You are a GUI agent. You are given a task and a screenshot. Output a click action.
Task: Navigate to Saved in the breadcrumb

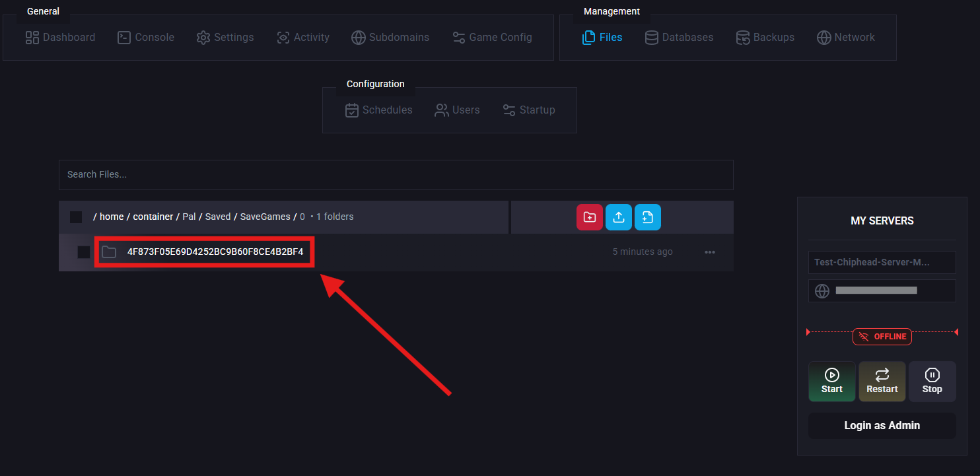[218, 217]
